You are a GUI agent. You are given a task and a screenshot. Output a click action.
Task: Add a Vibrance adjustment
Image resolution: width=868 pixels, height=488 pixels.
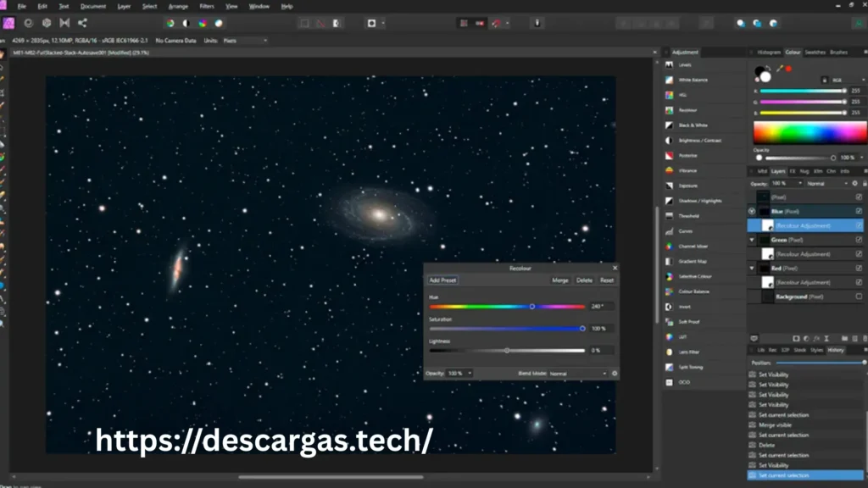point(704,170)
